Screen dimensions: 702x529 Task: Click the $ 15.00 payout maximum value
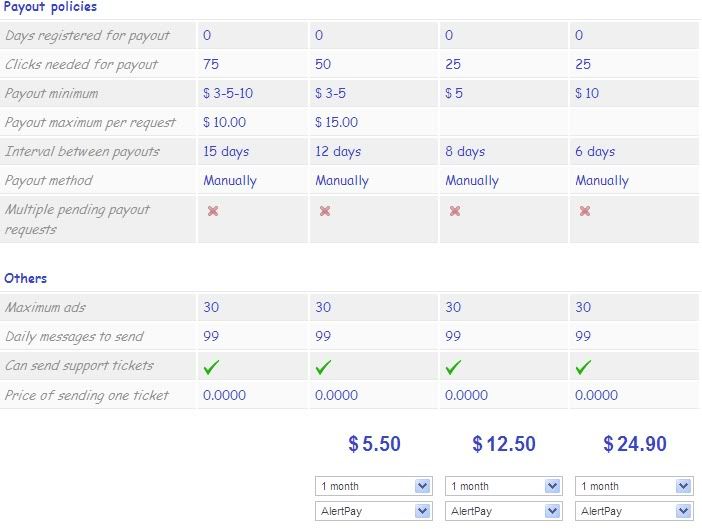point(336,123)
